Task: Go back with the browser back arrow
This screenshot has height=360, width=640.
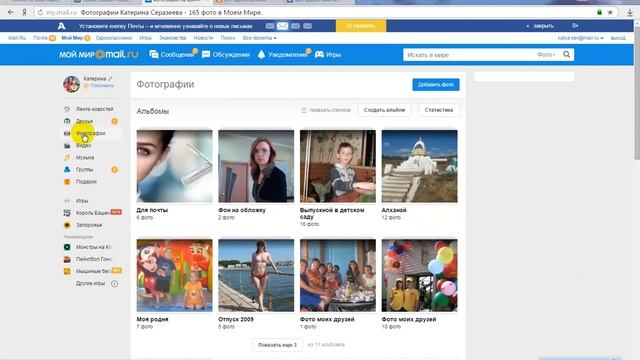Action: pyautogui.click(x=11, y=12)
